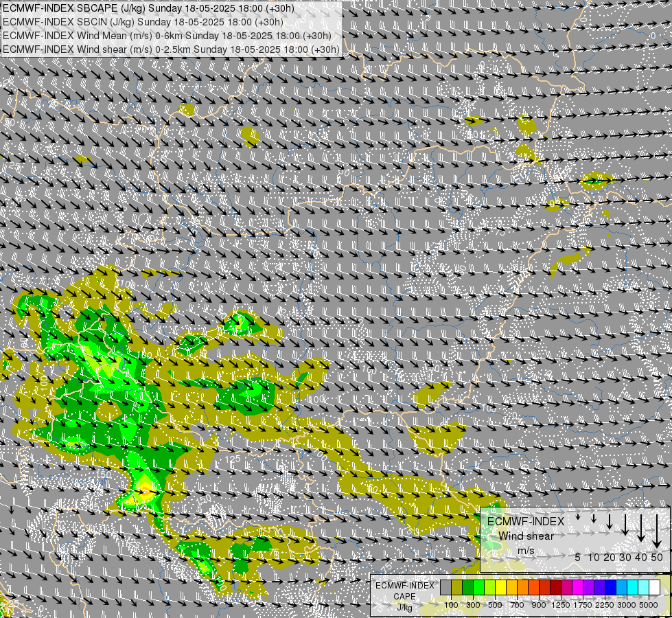Screen dimensions: 672x618
Task: Select the olive CAPE legend swatch
Action: [x=457, y=588]
